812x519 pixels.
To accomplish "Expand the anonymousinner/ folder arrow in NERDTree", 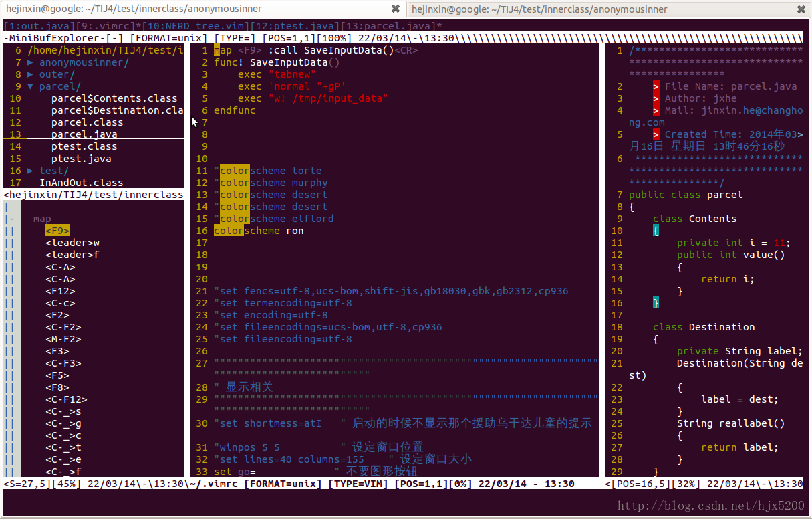I will tap(31, 62).
